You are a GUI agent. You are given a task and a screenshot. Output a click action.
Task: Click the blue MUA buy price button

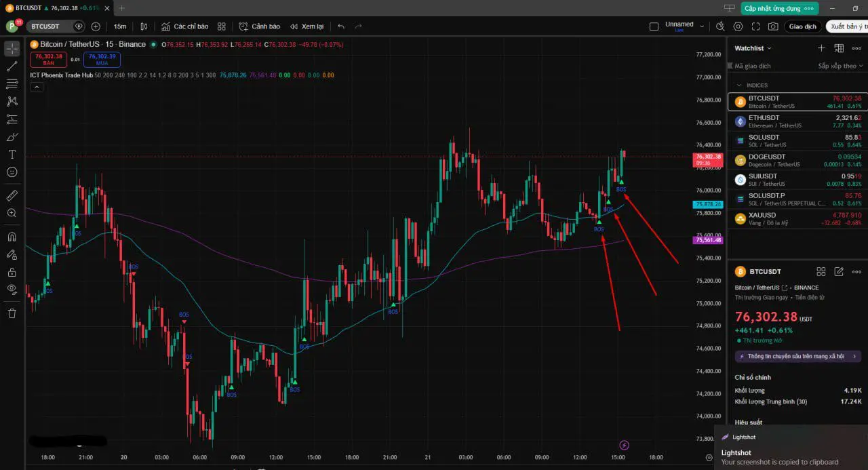[102, 60]
